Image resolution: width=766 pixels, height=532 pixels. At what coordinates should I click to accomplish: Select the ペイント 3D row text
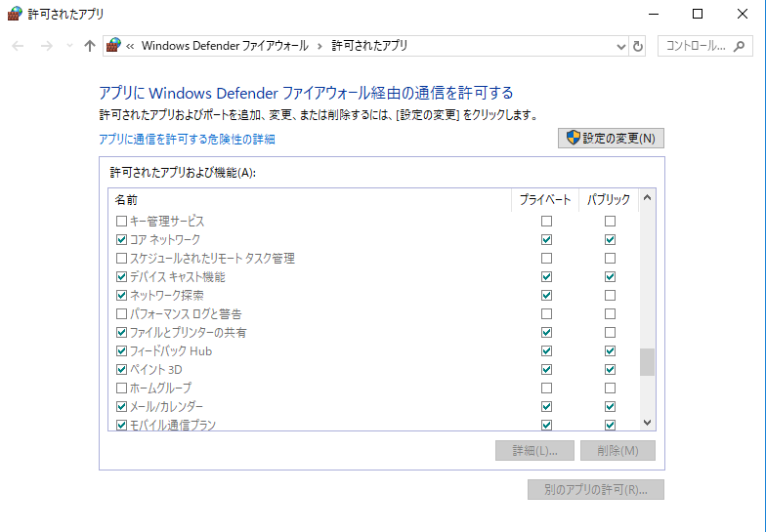pos(156,369)
